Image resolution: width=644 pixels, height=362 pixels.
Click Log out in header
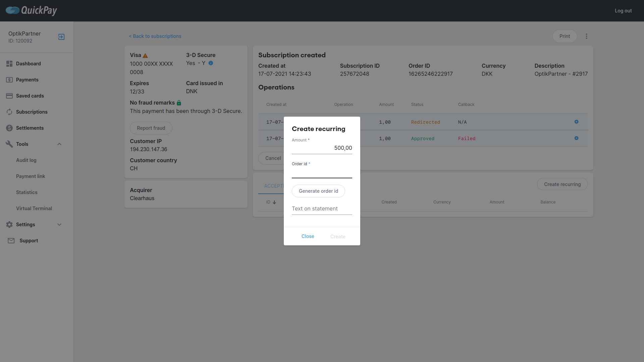623,11
